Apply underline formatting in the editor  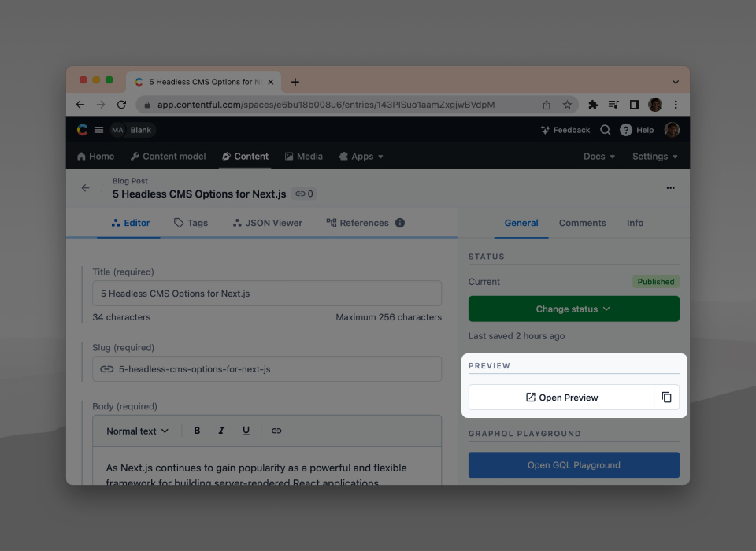click(x=246, y=431)
